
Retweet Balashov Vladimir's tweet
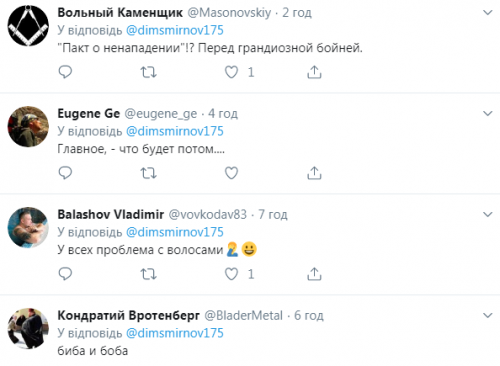click(x=148, y=274)
